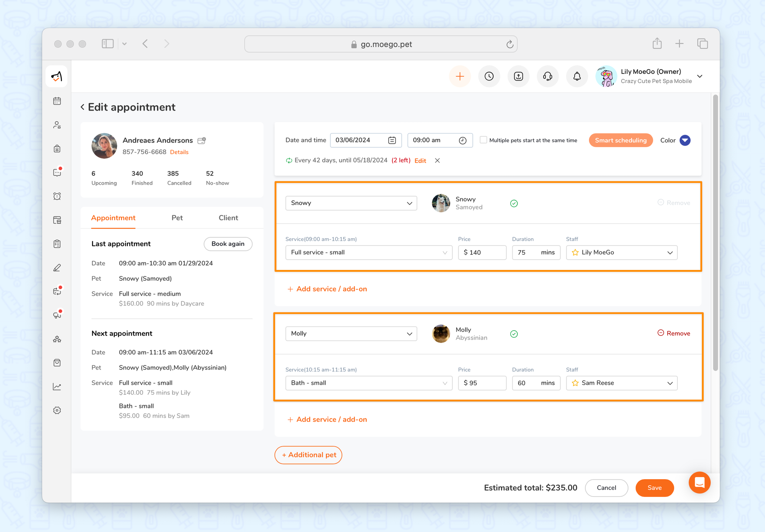Expand the Snowy pet dropdown
This screenshot has height=532, width=765.
click(351, 203)
